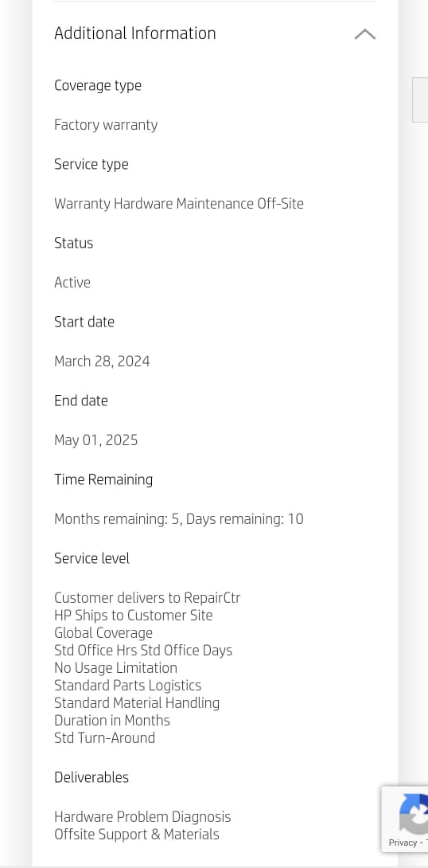Click the Std Turn-Around line
The height and width of the screenshot is (868, 428).
(x=104, y=738)
